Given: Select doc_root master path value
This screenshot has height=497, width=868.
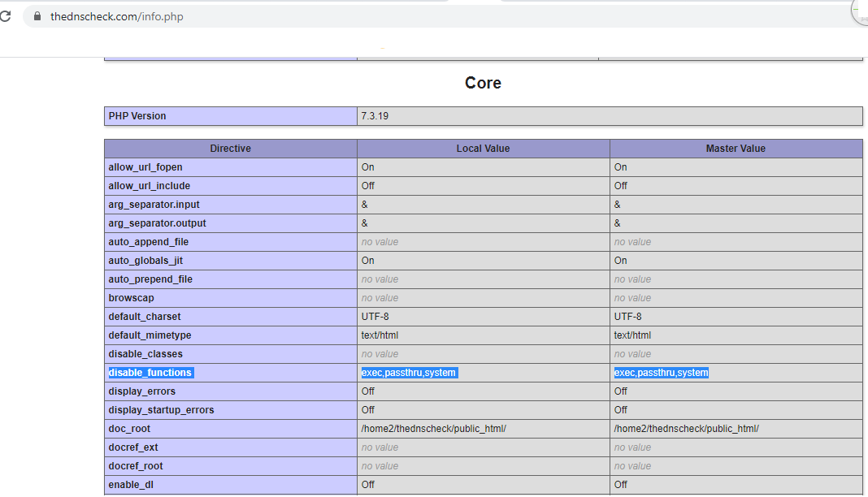Looking at the screenshot, I should point(687,429).
